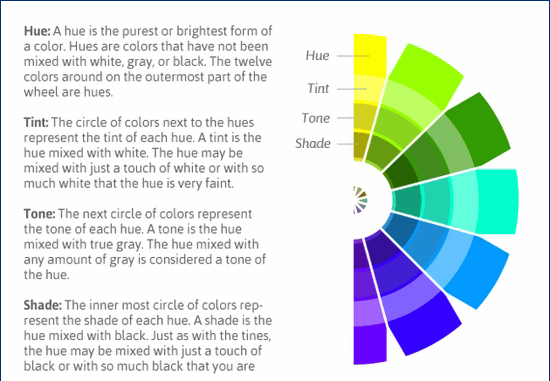Select the light yellow tint segment

tap(369, 89)
